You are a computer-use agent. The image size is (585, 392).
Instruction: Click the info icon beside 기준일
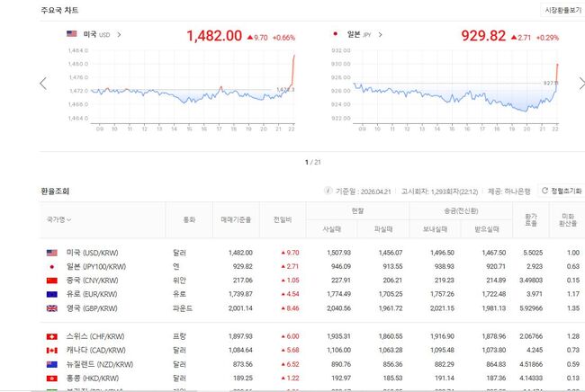coord(328,192)
